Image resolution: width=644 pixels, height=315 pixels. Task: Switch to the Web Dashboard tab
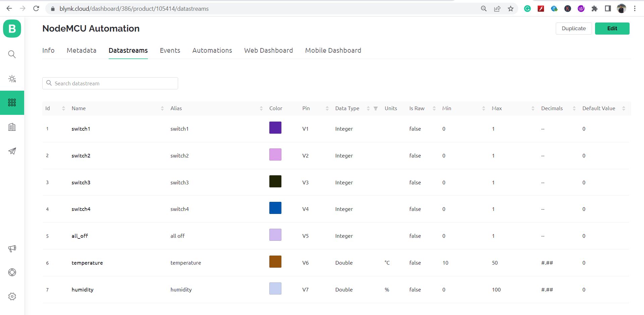coord(268,50)
